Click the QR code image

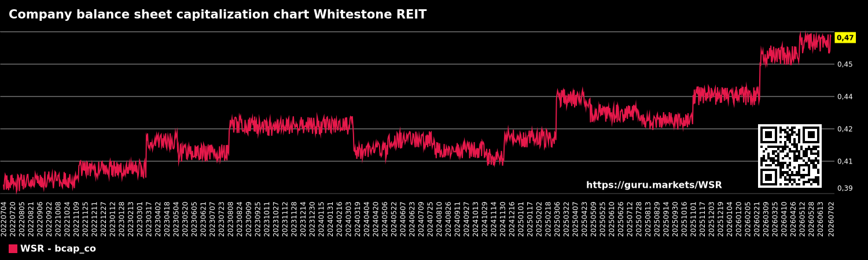point(790,156)
